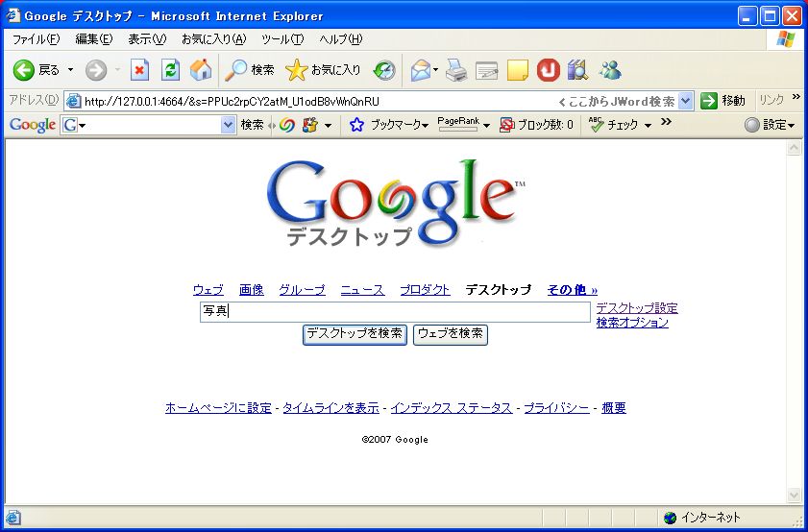Viewport: 808px width, 532px height.
Task: Open the Google toolbar search box dropdown
Action: (228, 125)
